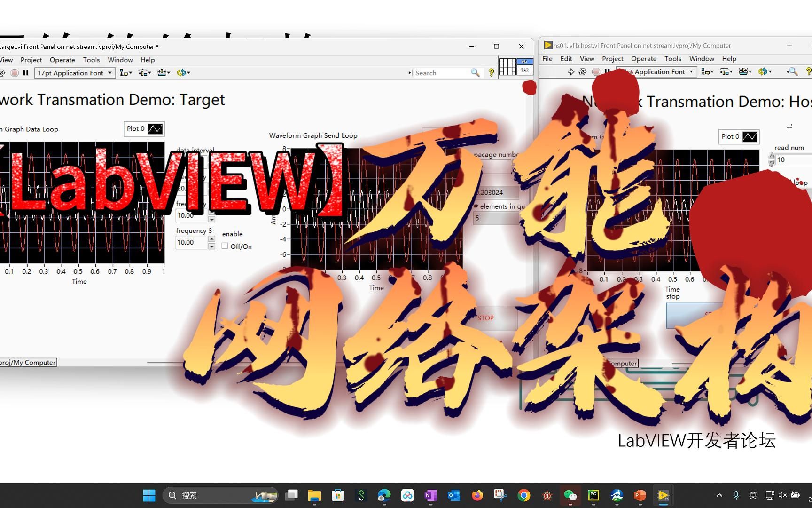The width and height of the screenshot is (812, 508).
Task: Open Edit menu in host.vi window
Action: pyautogui.click(x=566, y=59)
